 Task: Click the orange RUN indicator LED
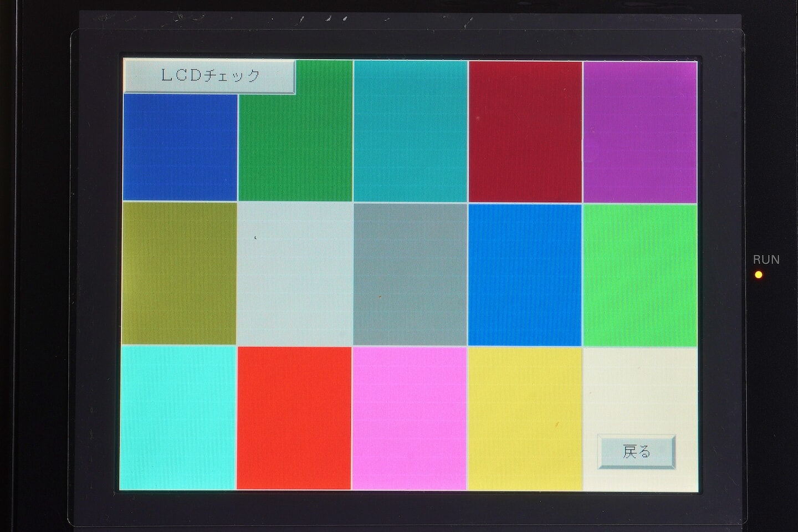(758, 274)
